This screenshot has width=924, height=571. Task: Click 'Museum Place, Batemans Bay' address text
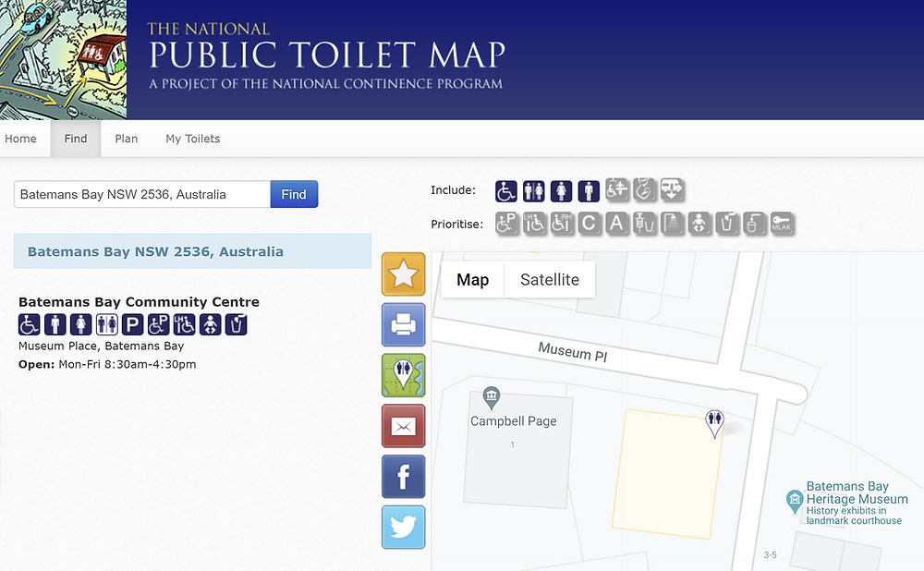pos(102,346)
